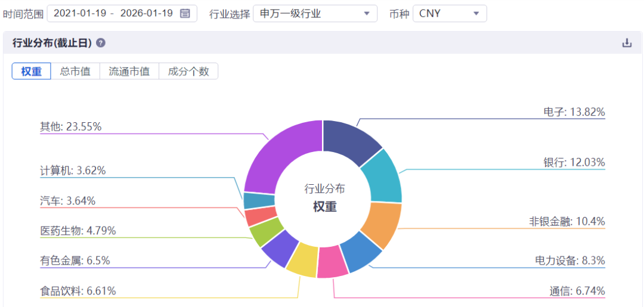Open the date range calendar icon
Viewport: 644px width, 307px height.
click(x=185, y=14)
